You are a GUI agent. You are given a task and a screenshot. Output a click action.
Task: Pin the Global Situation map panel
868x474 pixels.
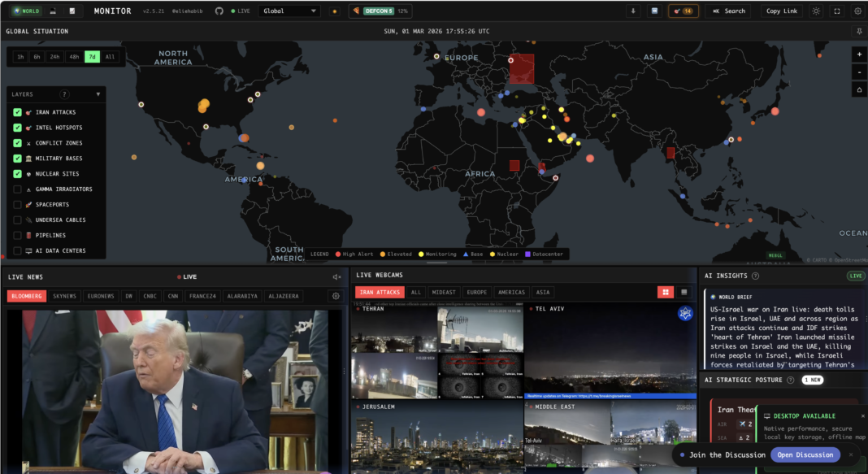859,32
